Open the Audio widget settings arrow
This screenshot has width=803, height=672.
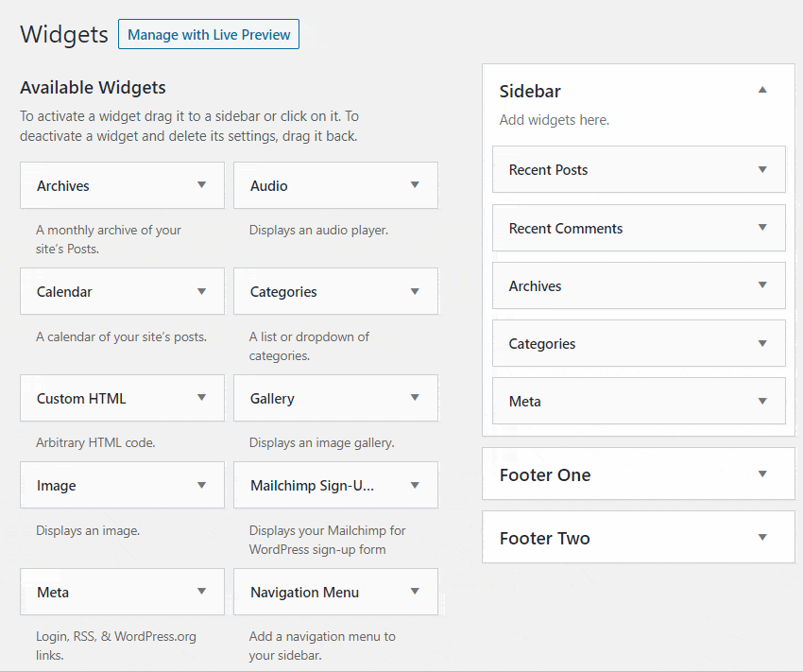pyautogui.click(x=416, y=185)
